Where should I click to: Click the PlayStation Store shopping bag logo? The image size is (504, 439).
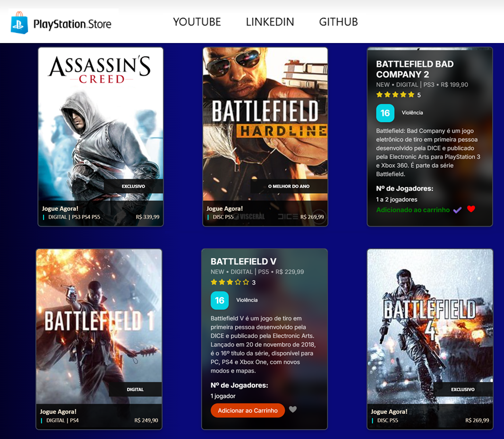click(x=19, y=23)
